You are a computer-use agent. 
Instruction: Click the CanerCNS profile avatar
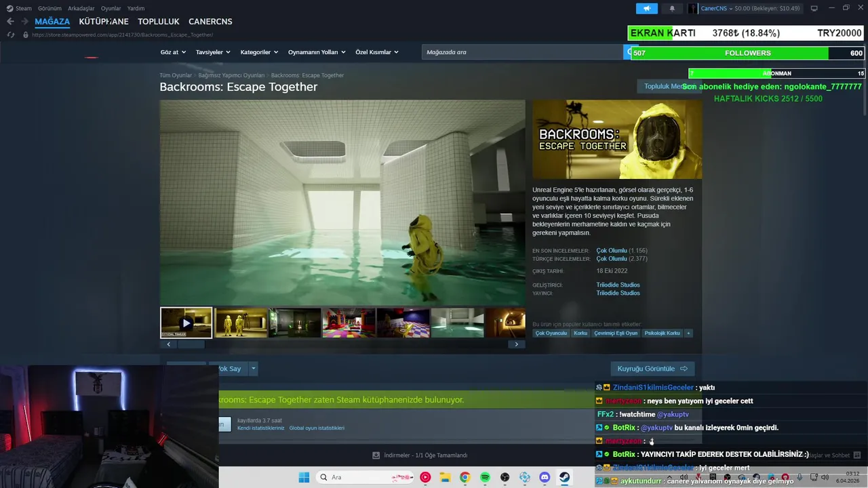tap(692, 8)
